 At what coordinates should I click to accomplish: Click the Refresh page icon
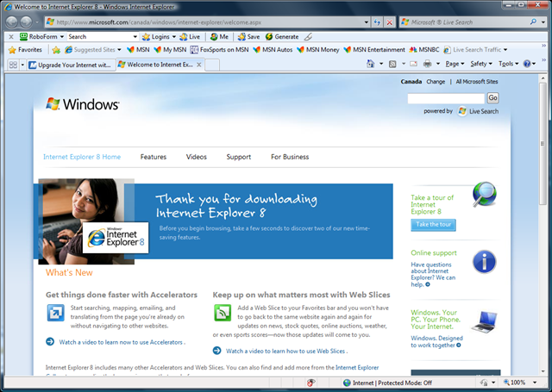click(377, 22)
